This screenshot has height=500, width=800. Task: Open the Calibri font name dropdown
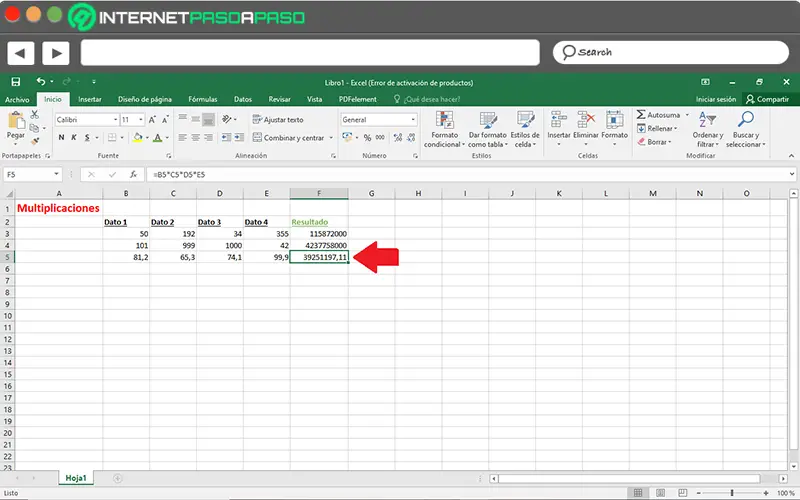115,120
